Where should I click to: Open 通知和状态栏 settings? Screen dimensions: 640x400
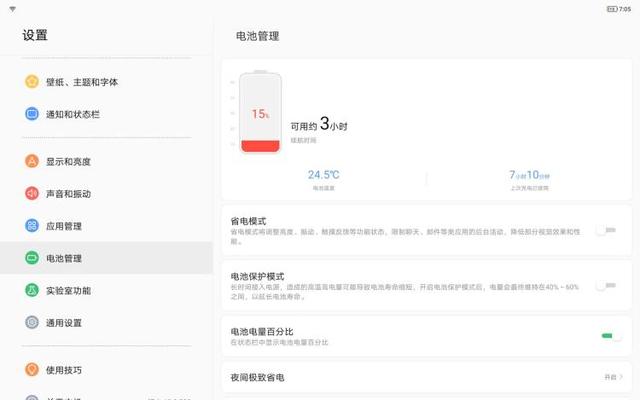tap(106, 114)
